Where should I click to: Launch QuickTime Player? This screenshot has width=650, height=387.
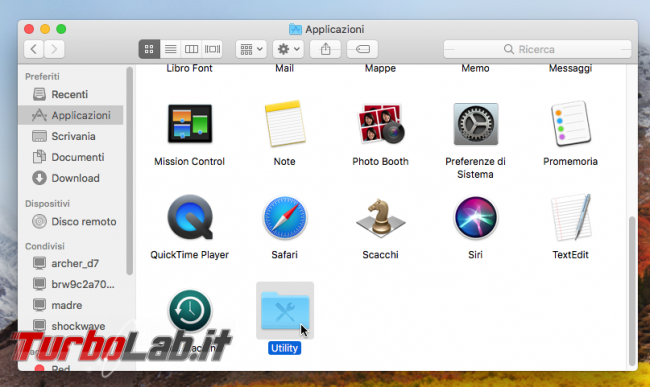pos(190,217)
